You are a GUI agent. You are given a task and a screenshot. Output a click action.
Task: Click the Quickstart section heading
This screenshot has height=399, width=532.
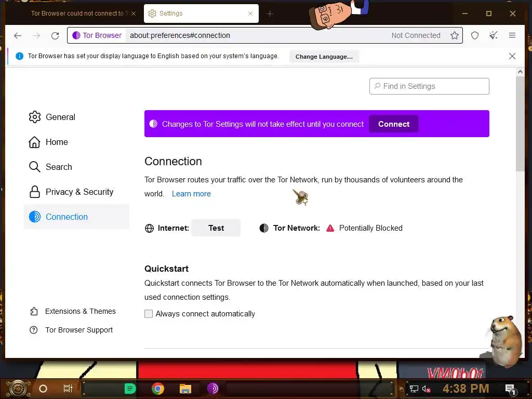click(x=166, y=269)
